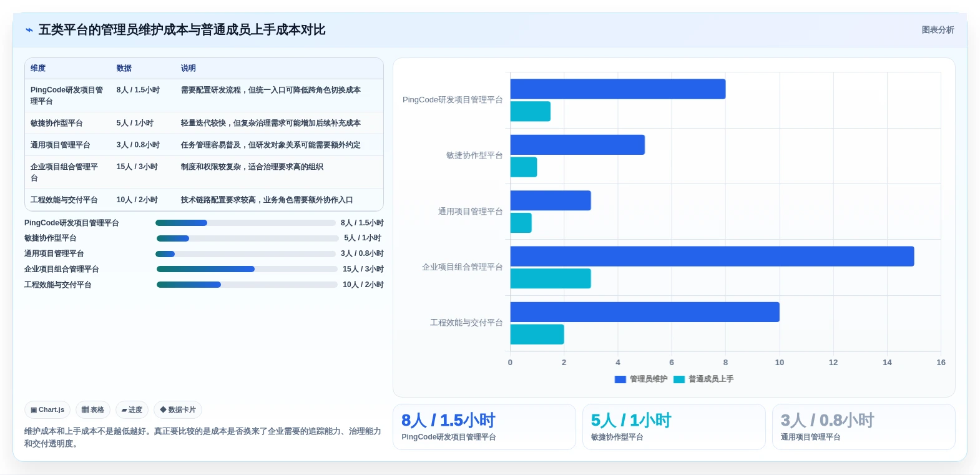This screenshot has width=980, height=475.
Task: Open the 3人 / 0.8小时 通用项目管理平台 card
Action: click(864, 427)
